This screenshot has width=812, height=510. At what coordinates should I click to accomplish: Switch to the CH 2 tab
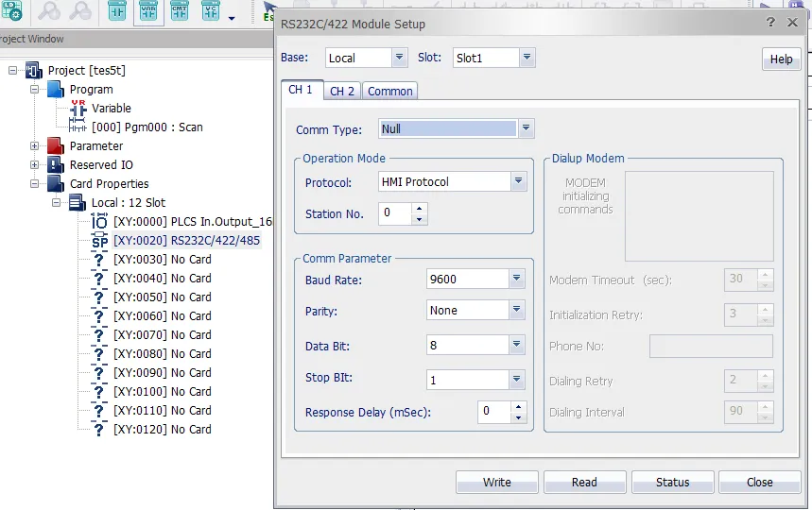(x=341, y=91)
